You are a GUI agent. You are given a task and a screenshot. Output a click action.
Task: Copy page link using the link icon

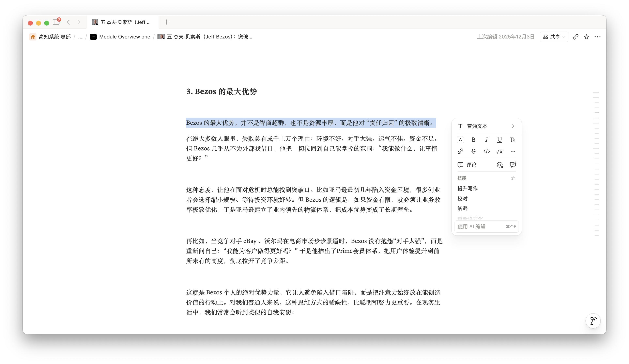pyautogui.click(x=576, y=37)
